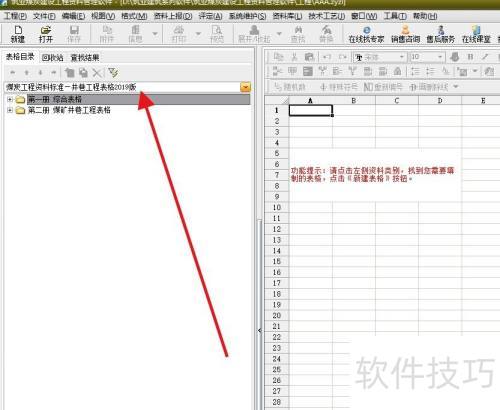Open 售后服务 after-sales service icon
500x410 pixels.
click(441, 35)
